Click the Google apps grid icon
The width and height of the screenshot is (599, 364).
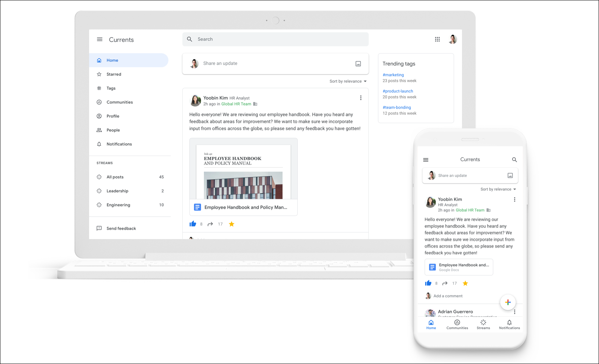click(437, 39)
